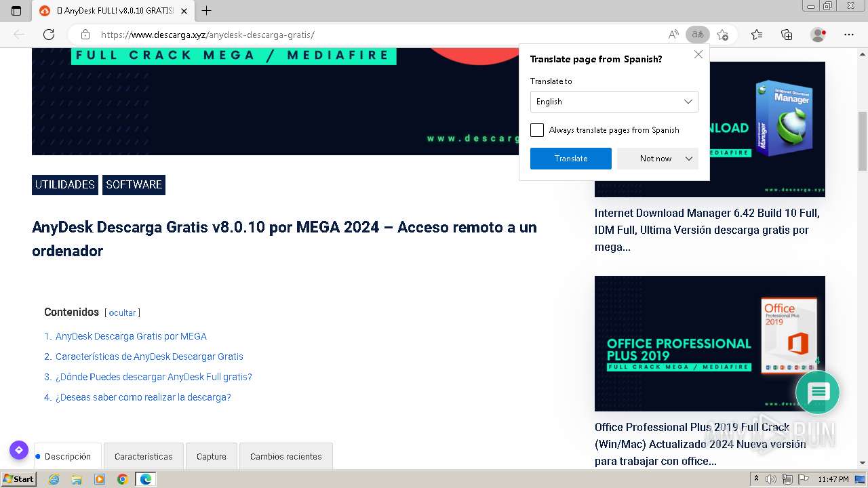Image resolution: width=868 pixels, height=488 pixels.
Task: Open the Cambios recientes tab
Action: click(286, 456)
